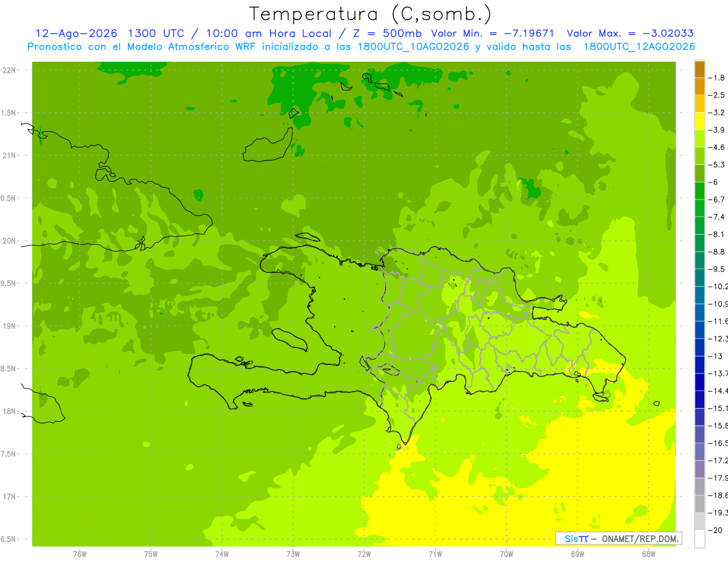Click the '76W' longitude label
This screenshot has width=728, height=562.
click(x=79, y=554)
